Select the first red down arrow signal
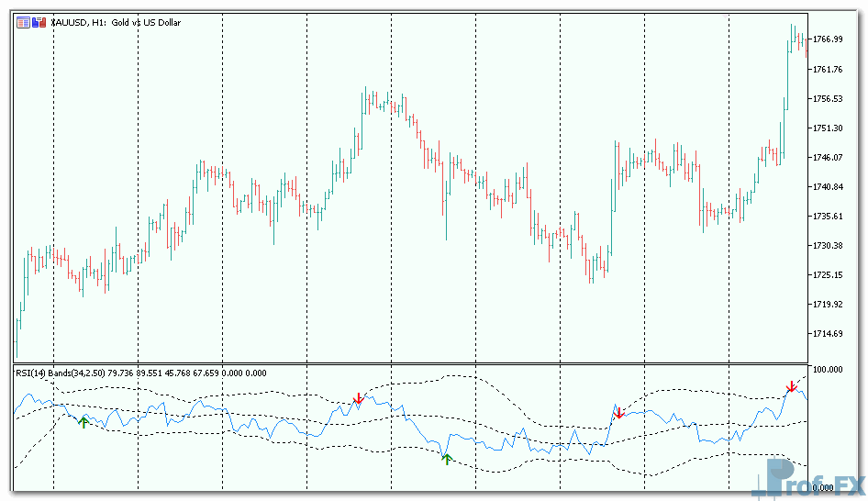 click(x=359, y=398)
